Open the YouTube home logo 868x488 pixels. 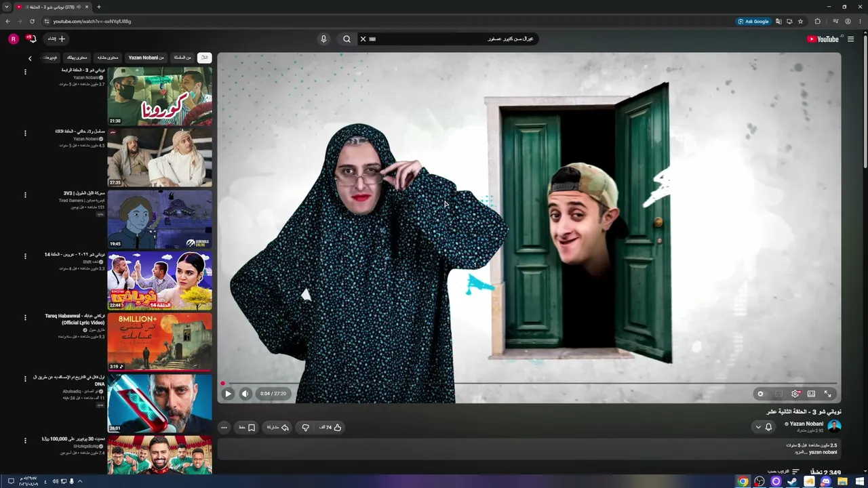823,39
